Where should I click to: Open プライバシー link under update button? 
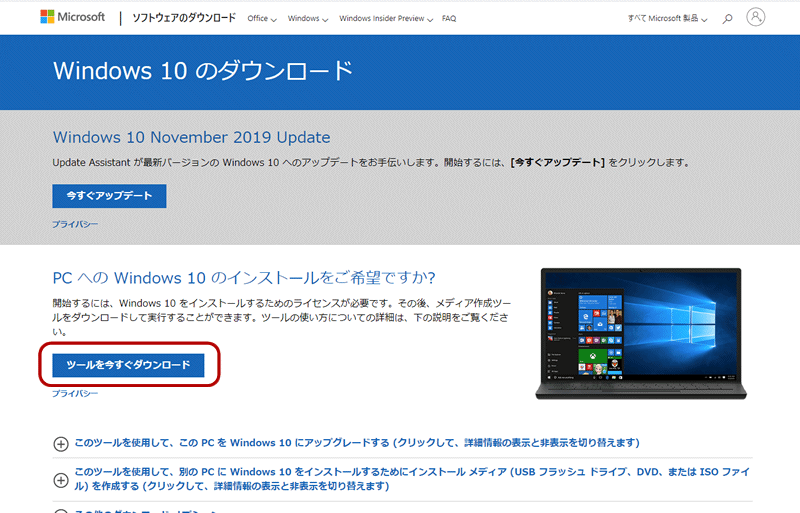tap(75, 224)
